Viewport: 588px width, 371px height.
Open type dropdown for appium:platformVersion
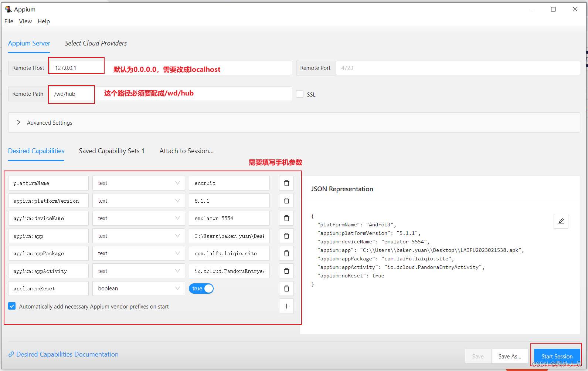139,201
